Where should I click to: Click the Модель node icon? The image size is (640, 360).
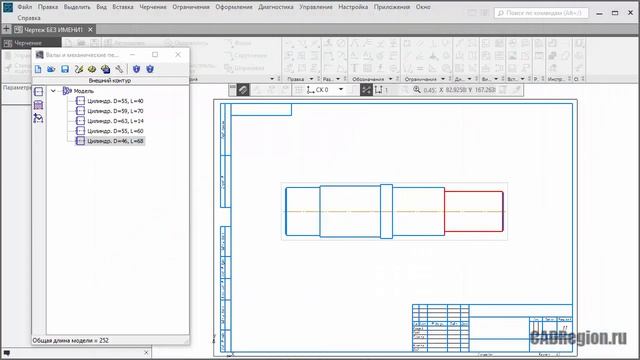pos(67,91)
